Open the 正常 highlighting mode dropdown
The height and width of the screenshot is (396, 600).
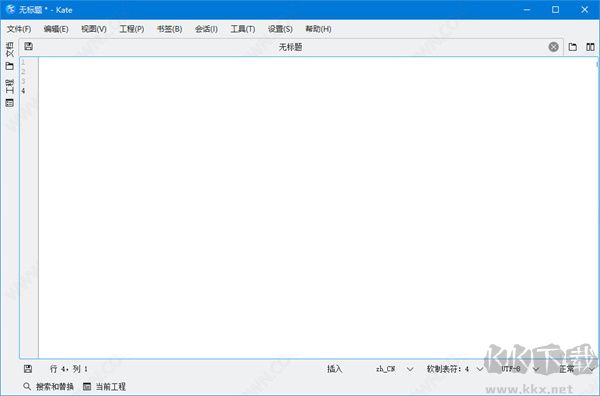click(x=577, y=369)
